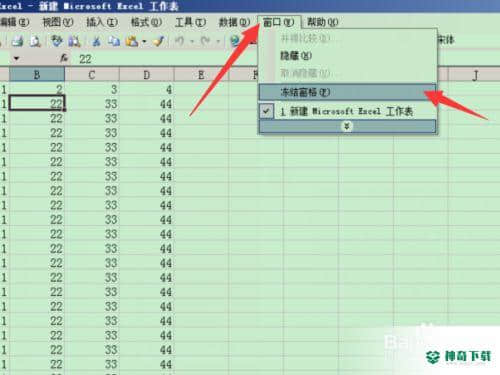
Task: Toggle the checked 新建 Microsoft Excel 工作表 window entry
Action: click(x=347, y=111)
